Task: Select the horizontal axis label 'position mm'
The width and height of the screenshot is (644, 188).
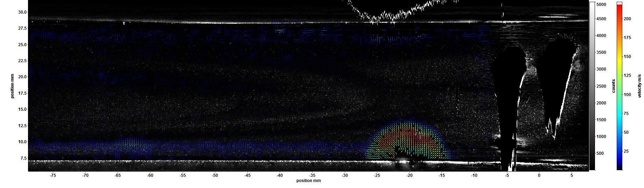Action: coord(308,181)
